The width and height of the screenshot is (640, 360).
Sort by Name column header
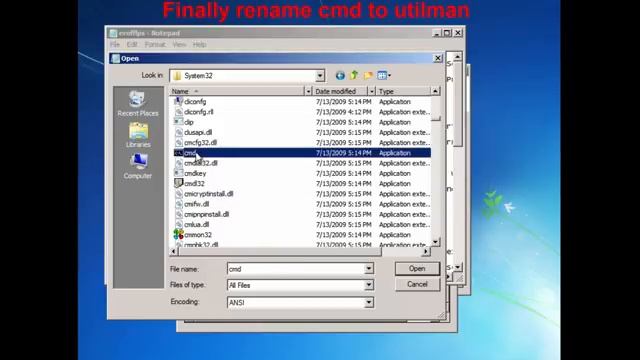[x=237, y=91]
